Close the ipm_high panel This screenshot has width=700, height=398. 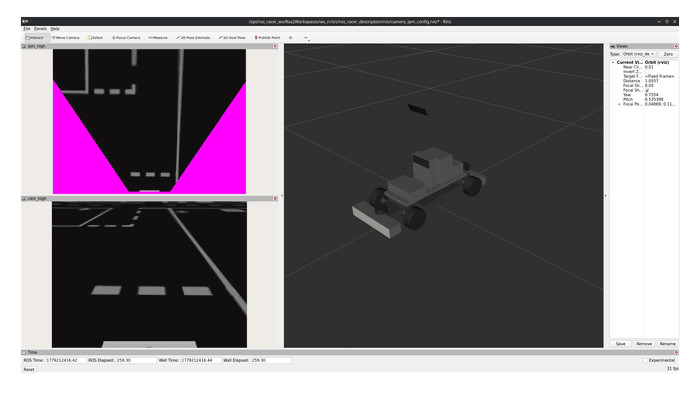[275, 46]
